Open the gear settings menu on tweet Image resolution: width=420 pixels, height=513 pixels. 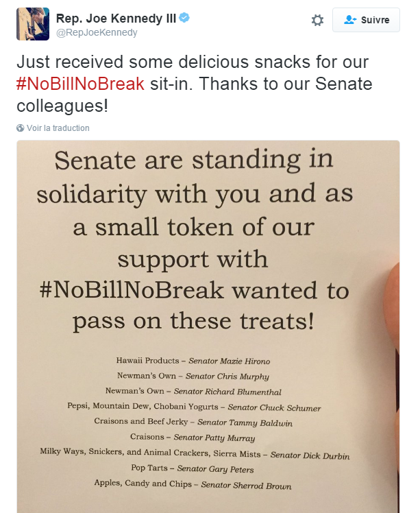coord(317,21)
